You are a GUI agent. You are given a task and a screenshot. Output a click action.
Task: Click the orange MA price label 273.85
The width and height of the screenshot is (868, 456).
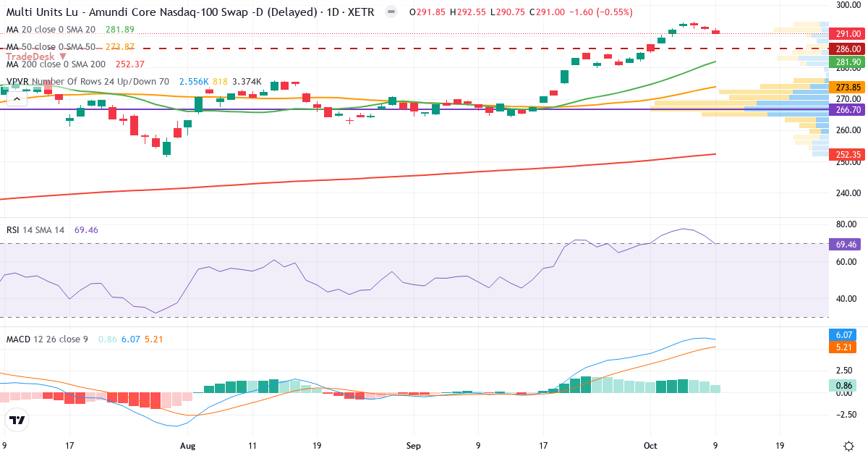coord(847,87)
